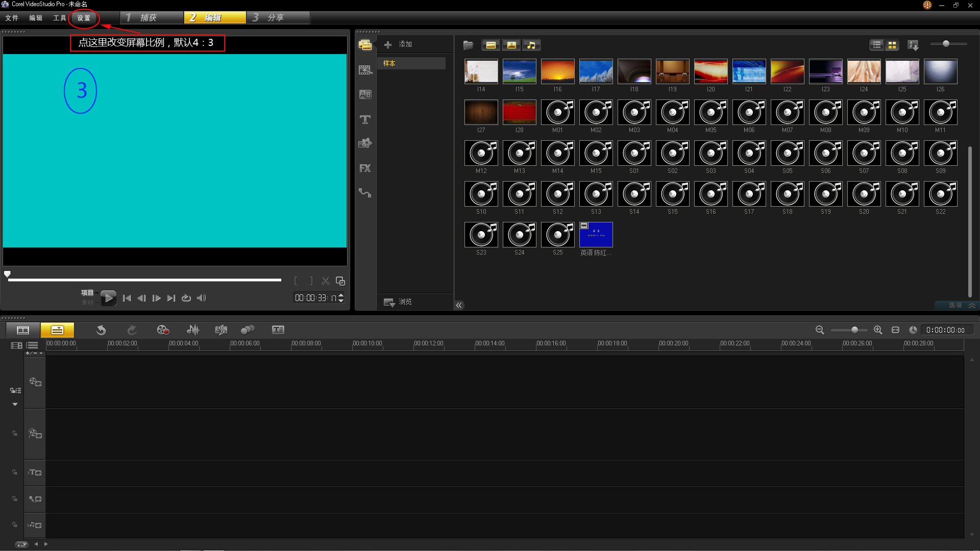The height and width of the screenshot is (551, 980).
Task: Open the Subtitle Editor icon
Action: tap(278, 330)
